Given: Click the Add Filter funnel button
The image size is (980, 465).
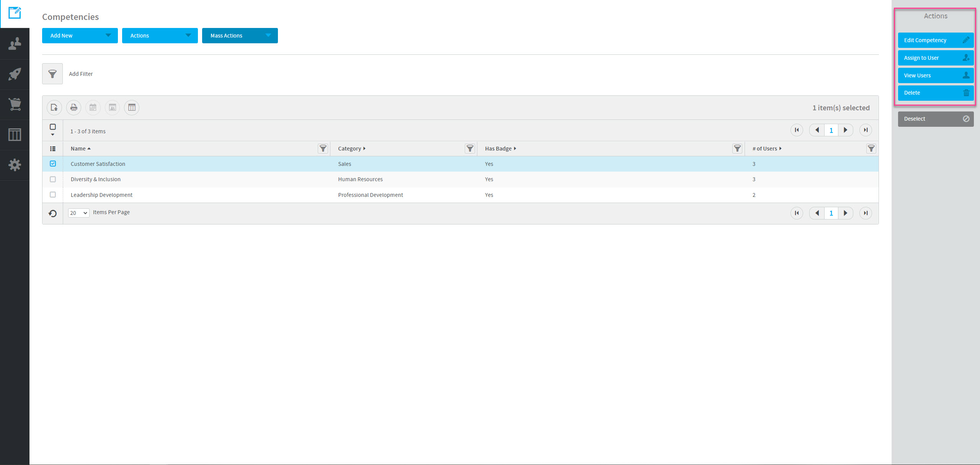Looking at the screenshot, I should click(x=52, y=74).
